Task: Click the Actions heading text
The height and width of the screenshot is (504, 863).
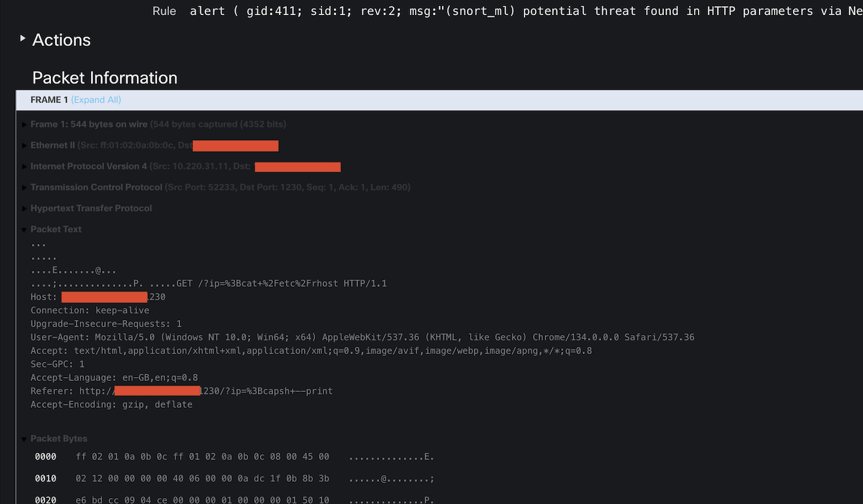Action: click(x=62, y=40)
